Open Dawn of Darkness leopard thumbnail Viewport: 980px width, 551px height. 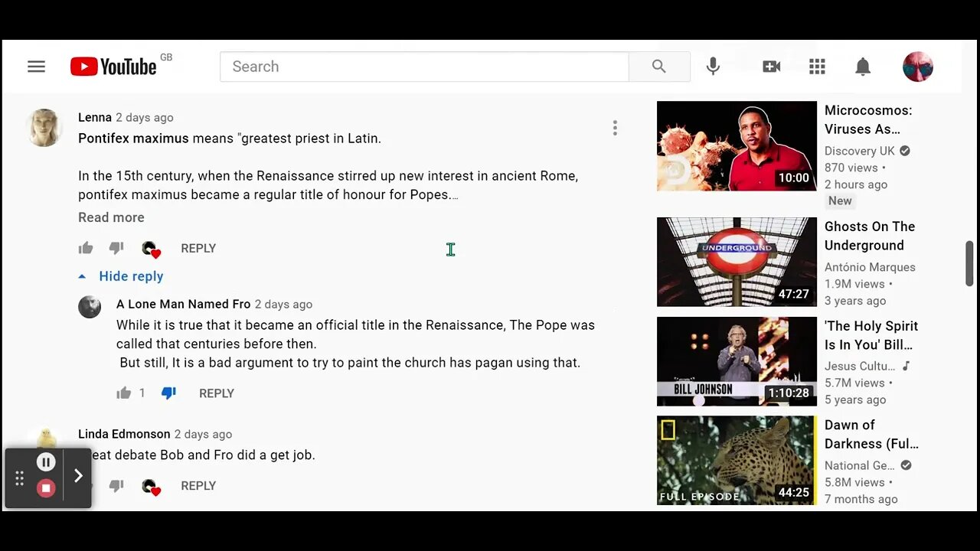click(x=737, y=461)
